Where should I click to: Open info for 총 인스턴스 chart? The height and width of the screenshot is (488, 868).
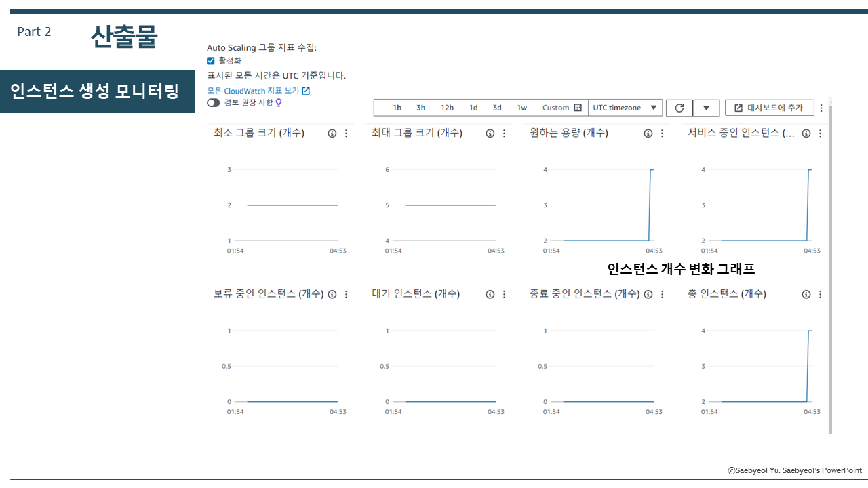point(806,294)
